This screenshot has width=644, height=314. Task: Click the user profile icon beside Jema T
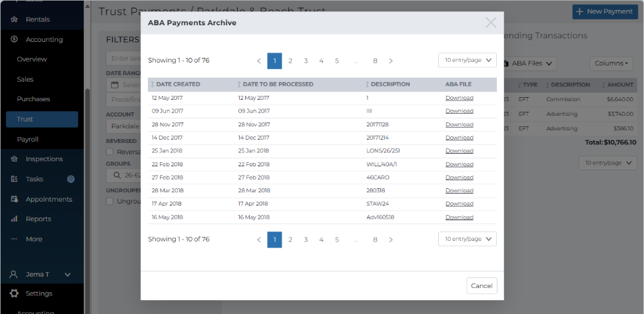coord(14,274)
